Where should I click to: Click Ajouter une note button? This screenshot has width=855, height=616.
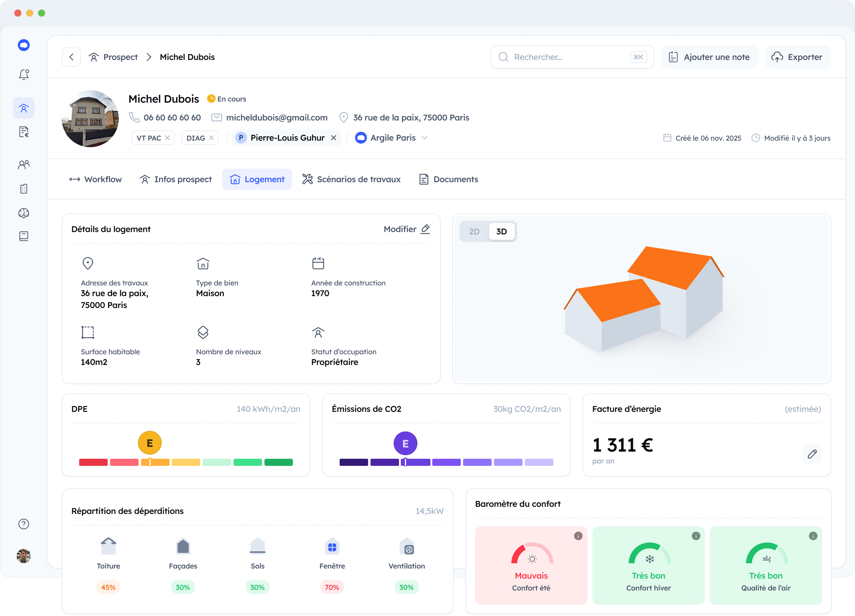click(709, 57)
